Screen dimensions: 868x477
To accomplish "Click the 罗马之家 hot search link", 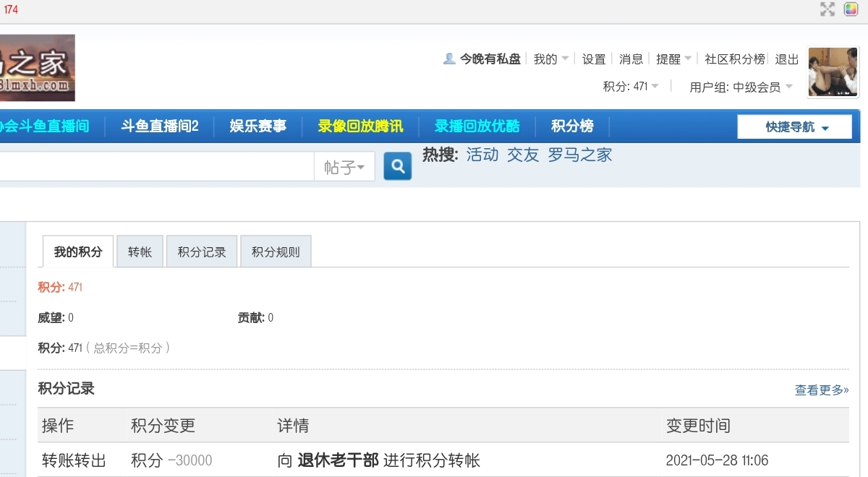I will point(579,155).
